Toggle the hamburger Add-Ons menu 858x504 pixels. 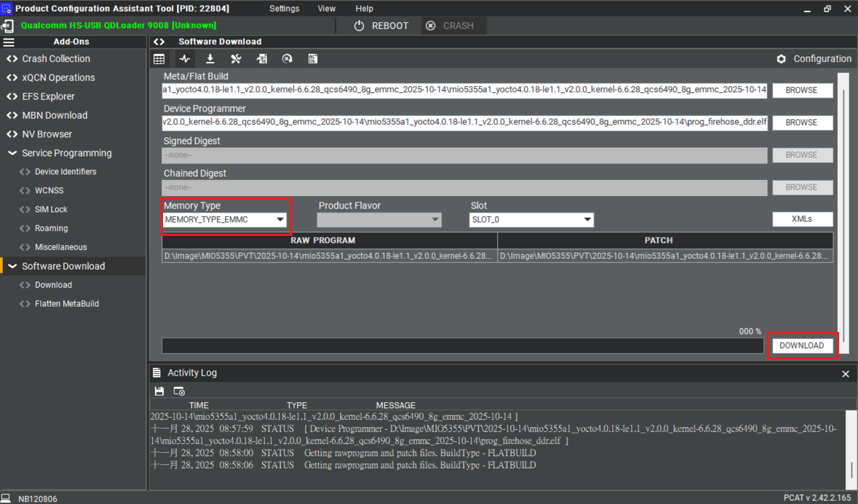(9, 42)
